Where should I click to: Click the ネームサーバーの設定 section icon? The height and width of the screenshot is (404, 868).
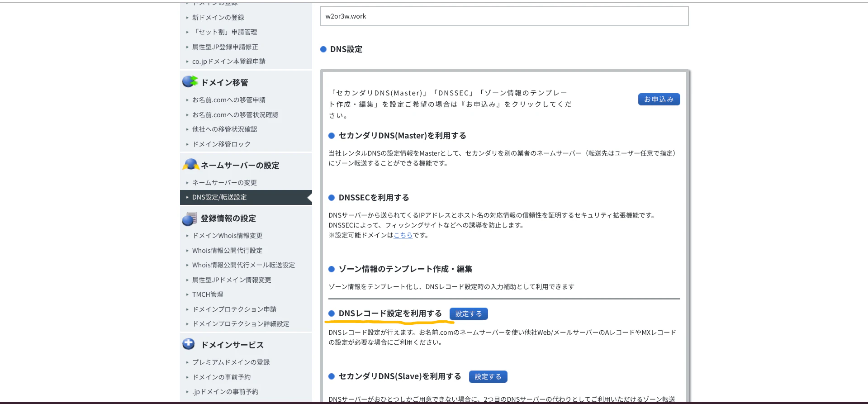tap(190, 164)
